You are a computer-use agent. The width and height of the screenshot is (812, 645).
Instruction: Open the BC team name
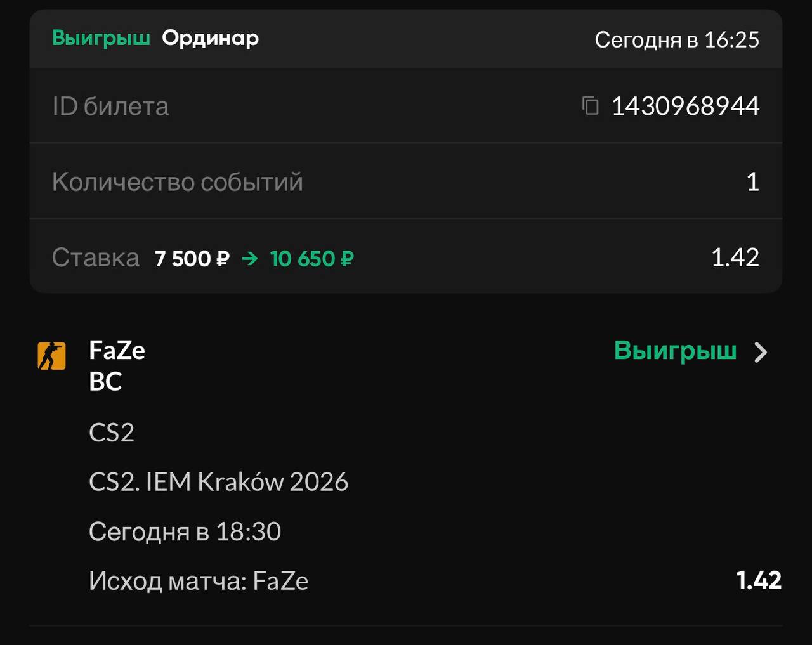[x=105, y=381]
